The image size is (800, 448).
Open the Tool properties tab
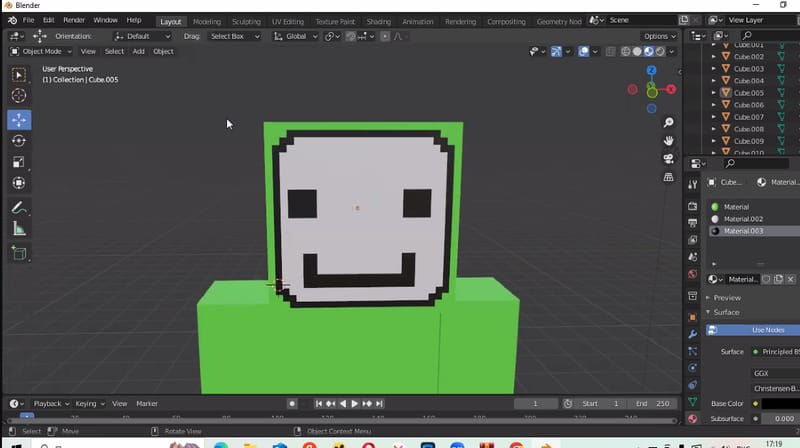coord(692,184)
